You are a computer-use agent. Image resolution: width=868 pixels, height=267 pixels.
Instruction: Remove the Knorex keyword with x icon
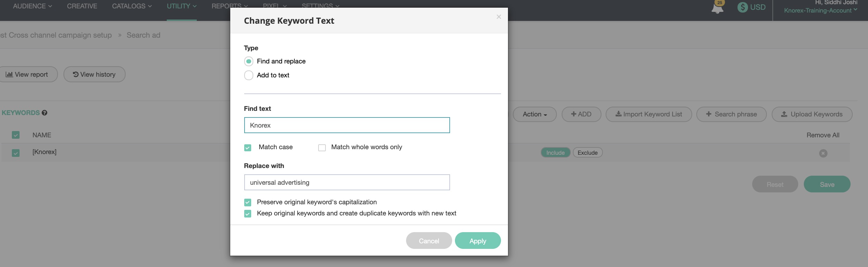click(823, 153)
